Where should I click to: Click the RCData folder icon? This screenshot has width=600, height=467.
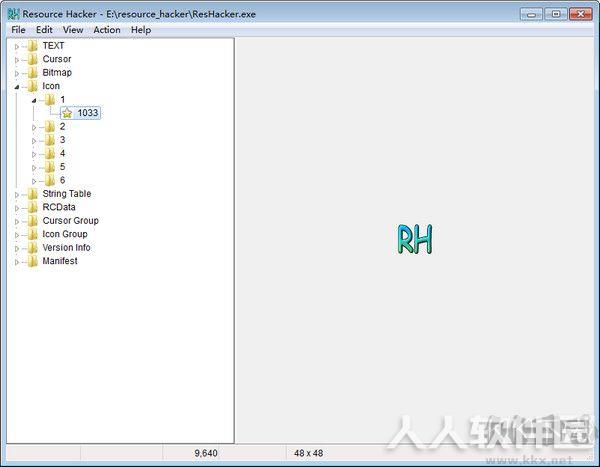pos(33,207)
